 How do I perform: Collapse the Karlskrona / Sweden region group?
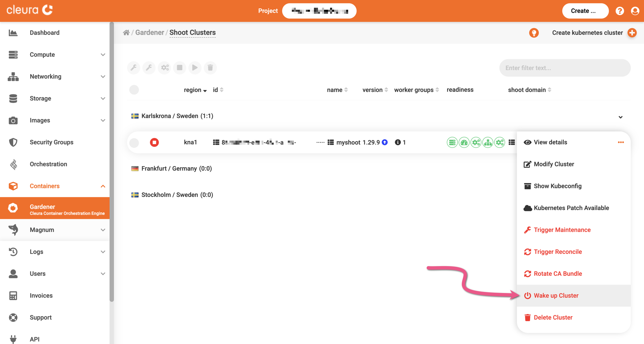click(x=620, y=117)
